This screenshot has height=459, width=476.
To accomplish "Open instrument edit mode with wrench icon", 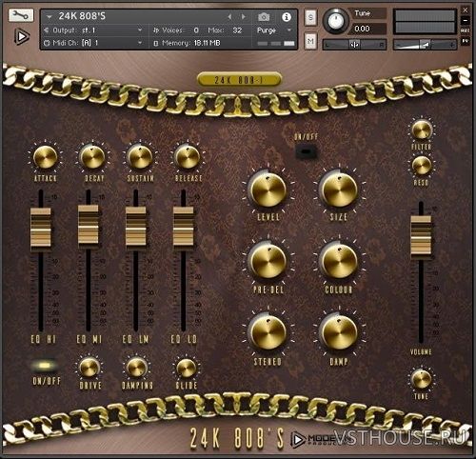I will tap(21, 15).
